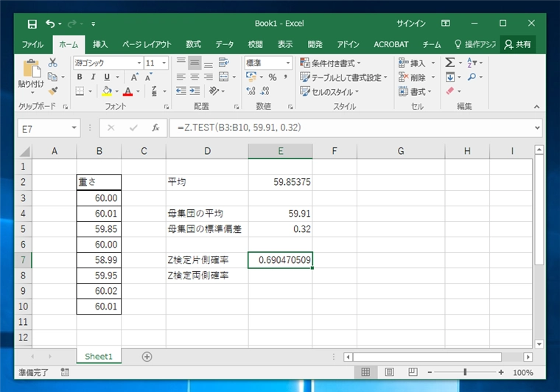Click the Paste clipboard icon
This screenshot has width=560, height=392.
(x=32, y=69)
